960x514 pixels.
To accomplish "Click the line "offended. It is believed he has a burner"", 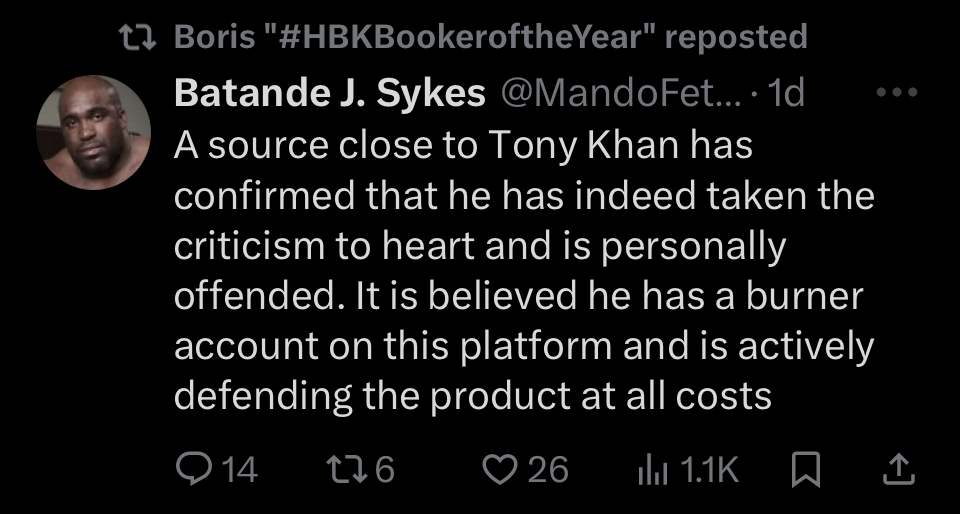I will 518,296.
